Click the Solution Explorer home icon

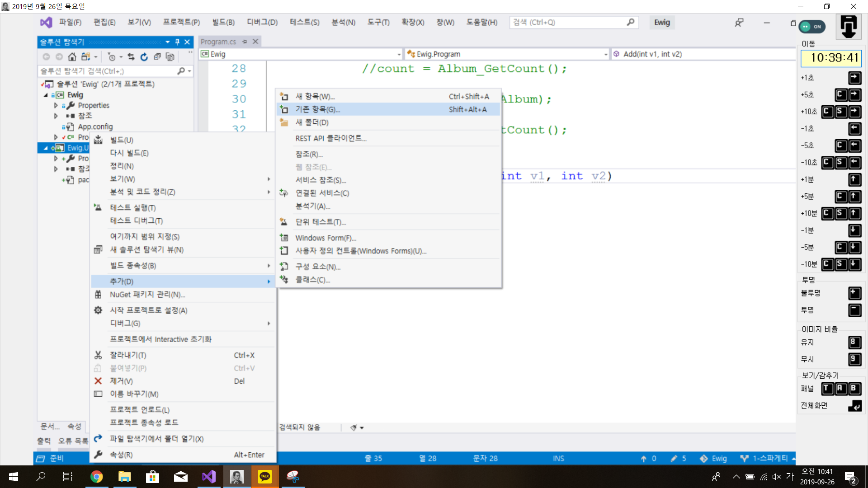(x=72, y=56)
